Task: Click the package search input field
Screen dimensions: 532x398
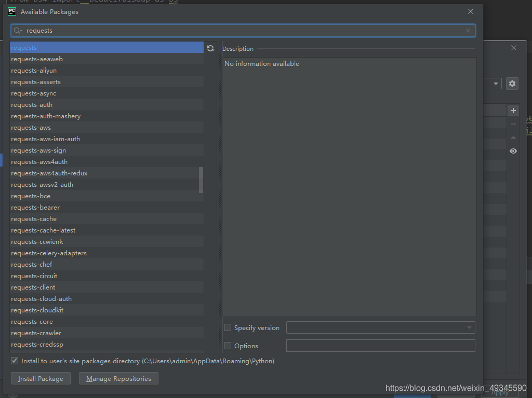Action: click(x=243, y=31)
